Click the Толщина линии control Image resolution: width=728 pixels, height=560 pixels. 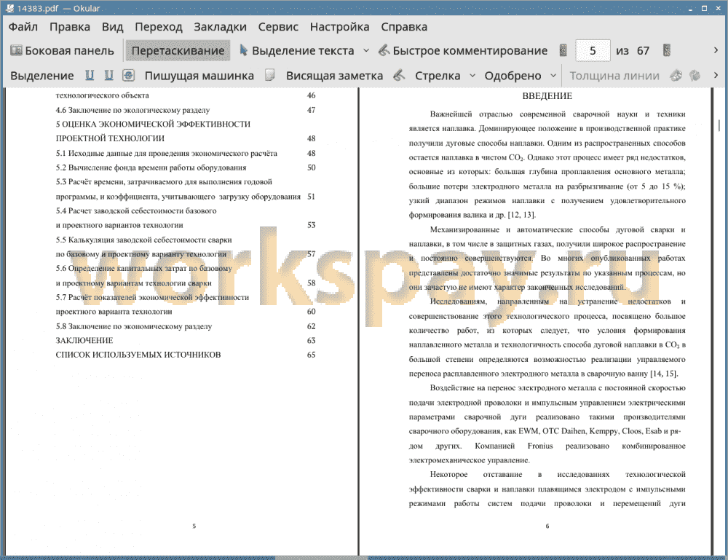pos(614,76)
